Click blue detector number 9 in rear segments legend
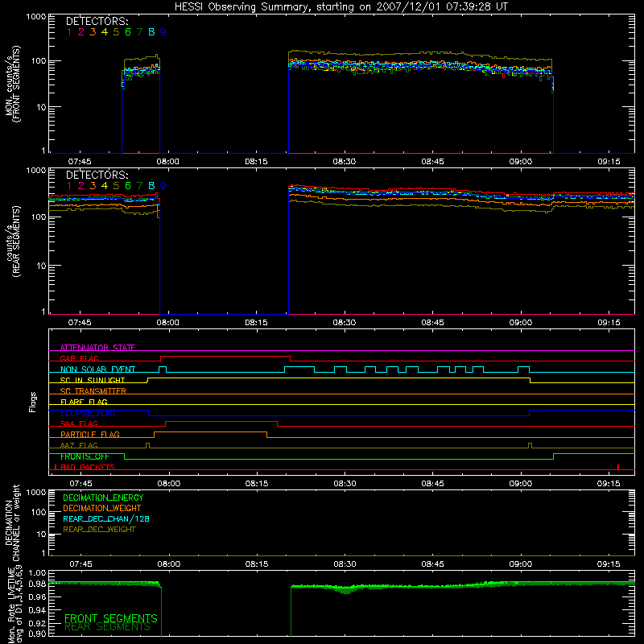The image size is (644, 644). pyautogui.click(x=163, y=186)
